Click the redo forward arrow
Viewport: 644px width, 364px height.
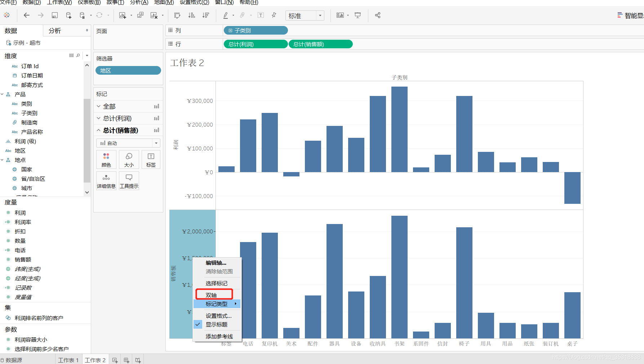pyautogui.click(x=41, y=15)
